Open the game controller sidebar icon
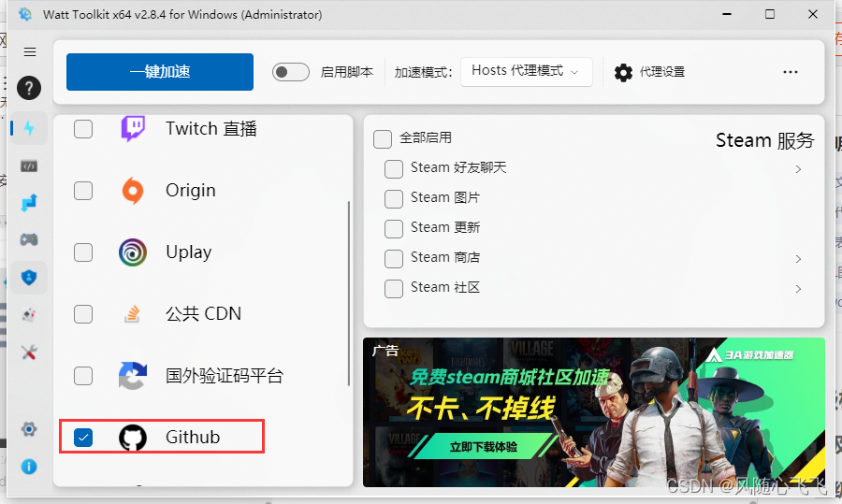This screenshot has width=842, height=504. 29,239
